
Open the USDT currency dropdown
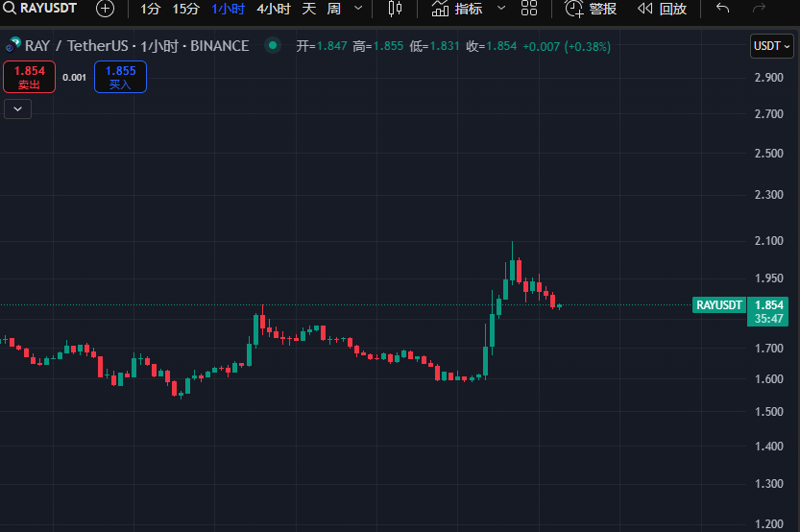coord(771,46)
